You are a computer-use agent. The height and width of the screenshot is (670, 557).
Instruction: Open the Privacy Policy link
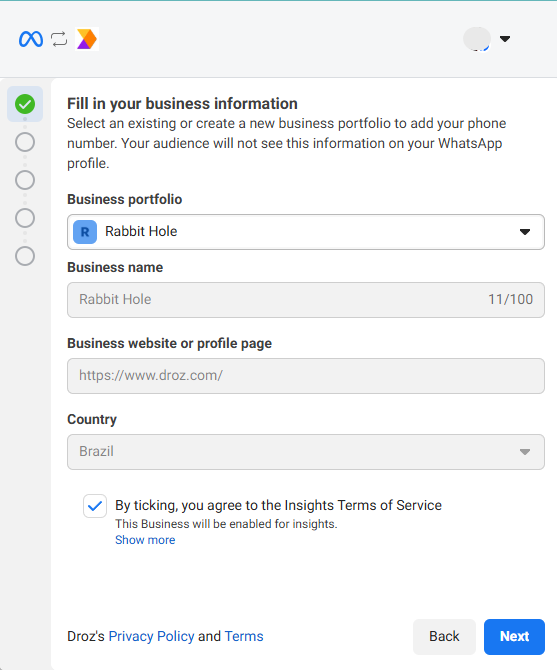click(151, 636)
